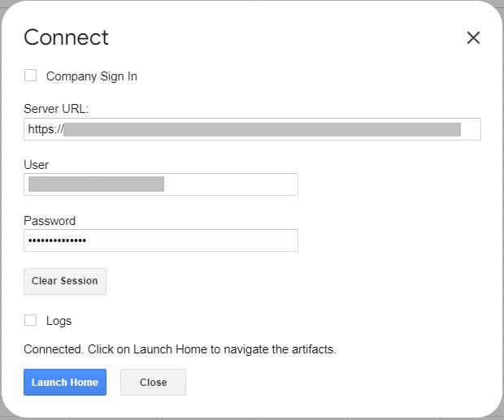Click empty right end of Password field
The width and height of the screenshot is (504, 420).
[268, 240]
